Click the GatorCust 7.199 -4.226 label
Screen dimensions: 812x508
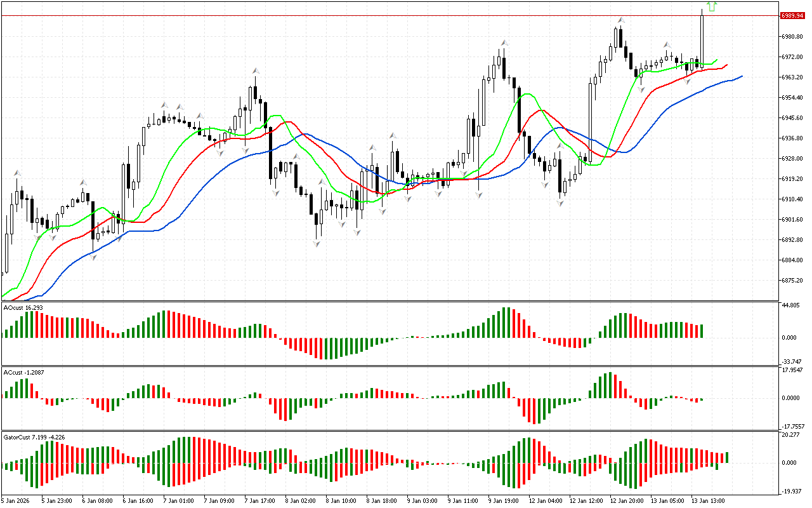(34, 437)
